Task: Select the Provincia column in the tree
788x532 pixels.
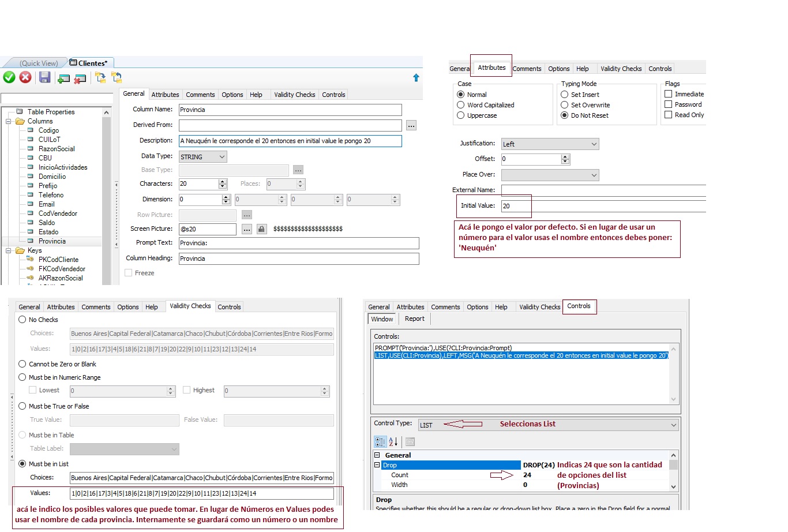Action: 52,241
